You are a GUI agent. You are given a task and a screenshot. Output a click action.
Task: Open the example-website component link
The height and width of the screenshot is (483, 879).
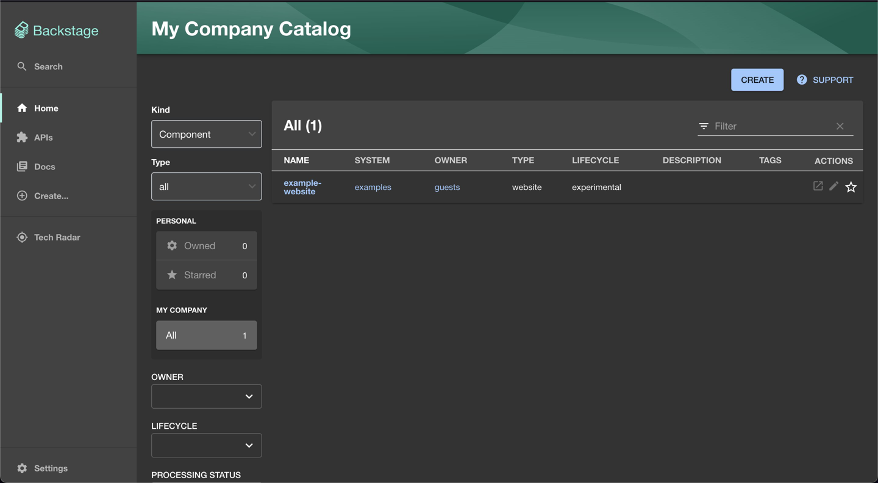tap(301, 187)
